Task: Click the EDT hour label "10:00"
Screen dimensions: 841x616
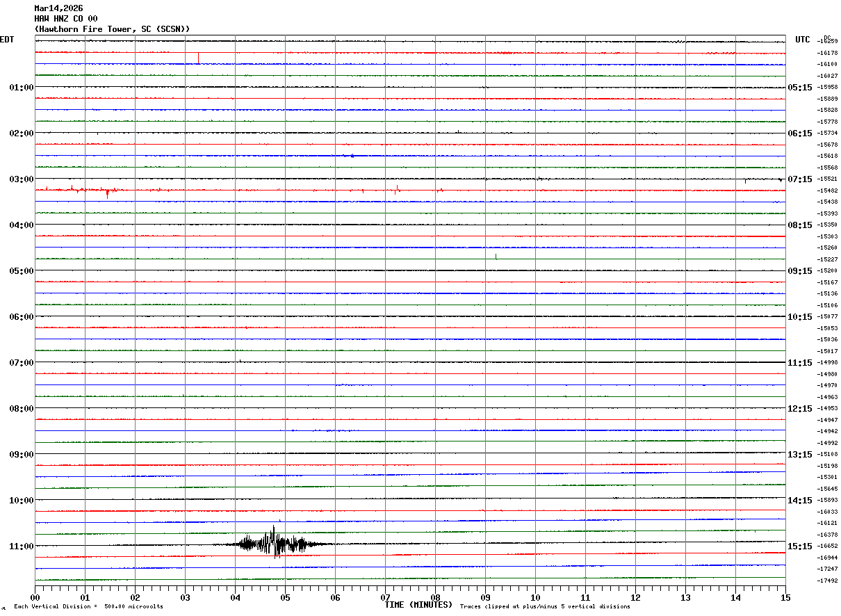Action: pyautogui.click(x=22, y=501)
